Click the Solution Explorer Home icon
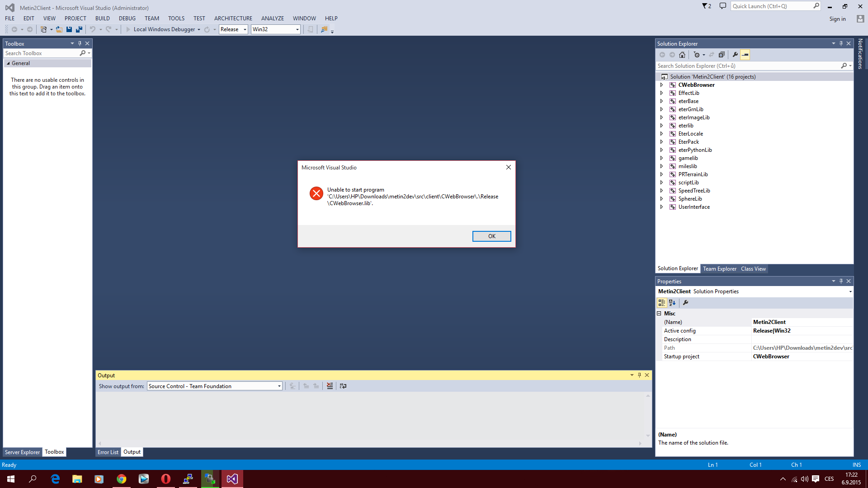This screenshot has height=488, width=868. 682,55
